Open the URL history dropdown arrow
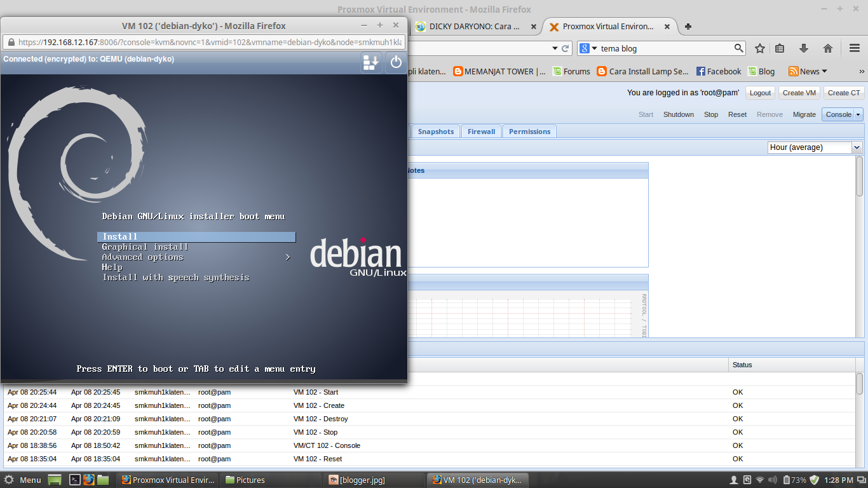This screenshot has width=868, height=488. [555, 48]
